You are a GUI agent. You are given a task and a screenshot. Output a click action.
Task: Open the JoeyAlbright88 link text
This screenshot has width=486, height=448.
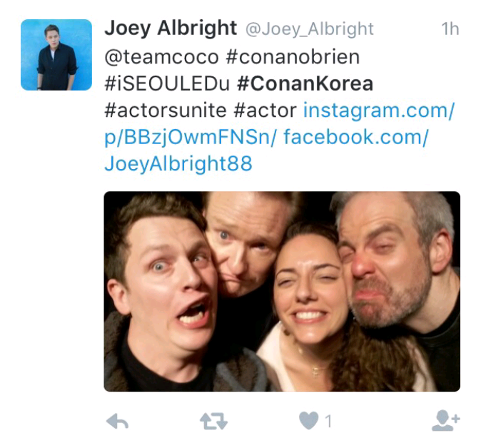pyautogui.click(x=178, y=164)
